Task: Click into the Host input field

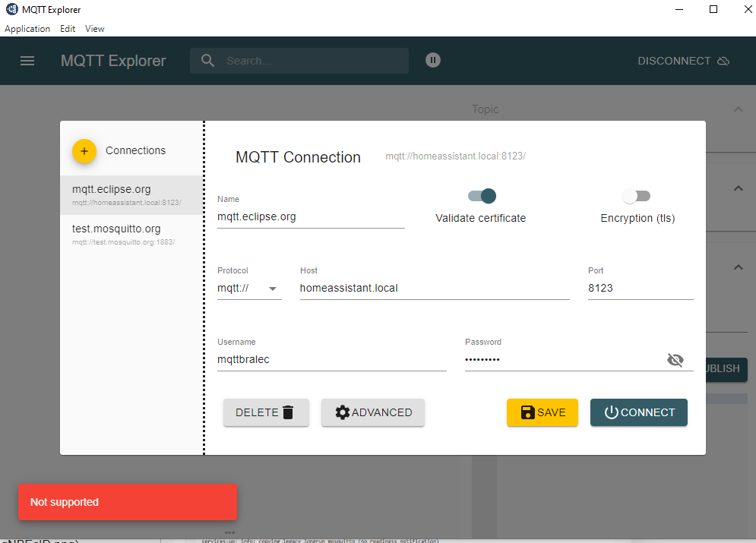Action: click(x=433, y=288)
